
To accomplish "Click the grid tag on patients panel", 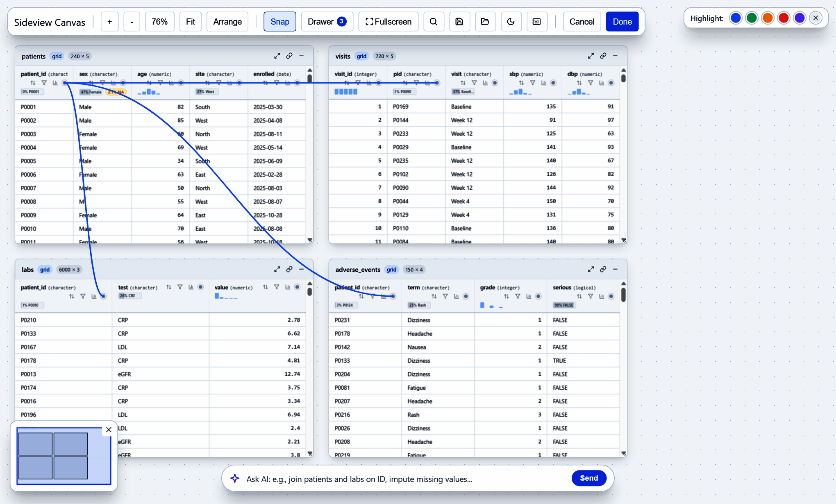I will 57,56.
